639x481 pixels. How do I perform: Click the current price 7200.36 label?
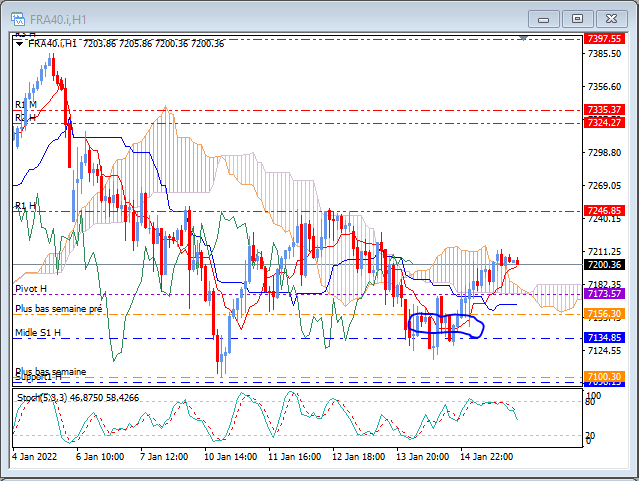pos(604,265)
